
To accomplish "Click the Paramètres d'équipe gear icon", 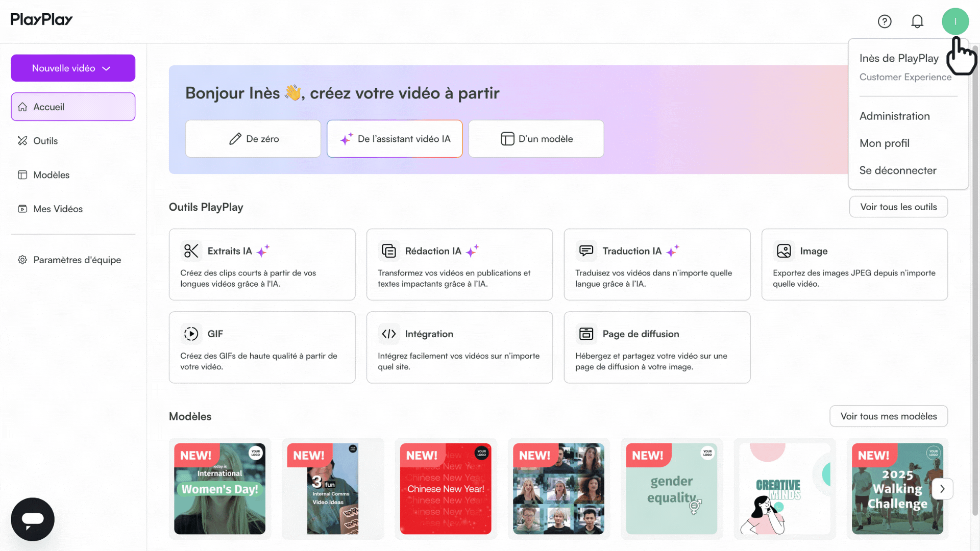I will tap(22, 260).
